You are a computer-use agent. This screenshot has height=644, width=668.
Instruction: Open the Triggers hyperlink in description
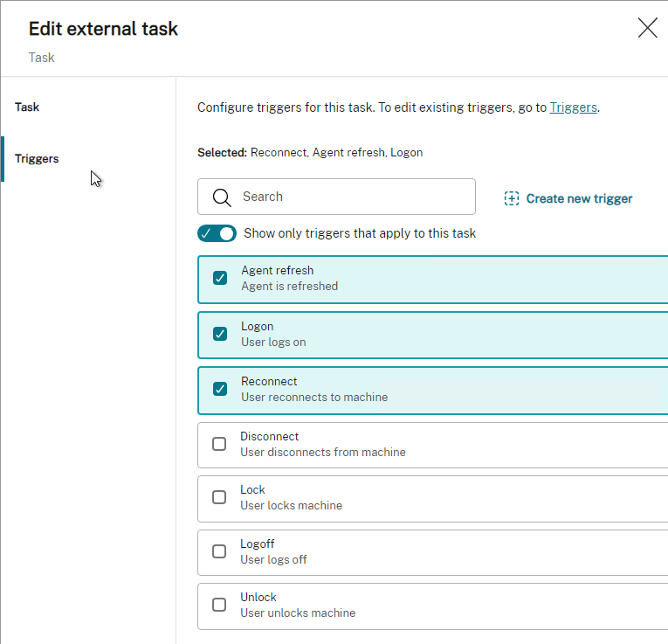click(573, 107)
